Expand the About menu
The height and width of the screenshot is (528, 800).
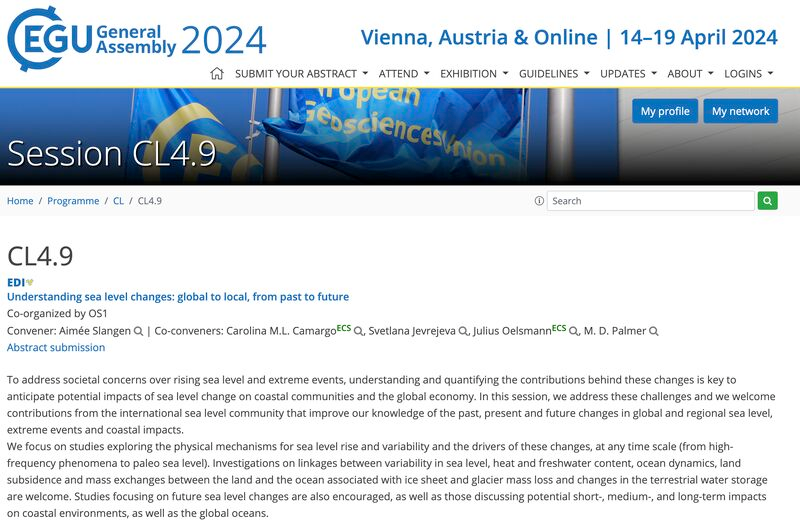(690, 74)
